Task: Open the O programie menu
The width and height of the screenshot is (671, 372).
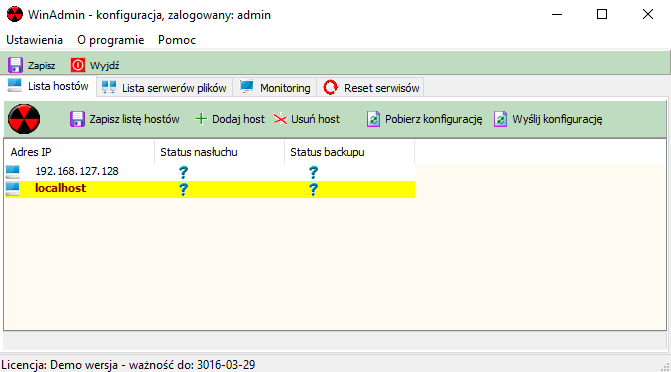Action: point(110,40)
